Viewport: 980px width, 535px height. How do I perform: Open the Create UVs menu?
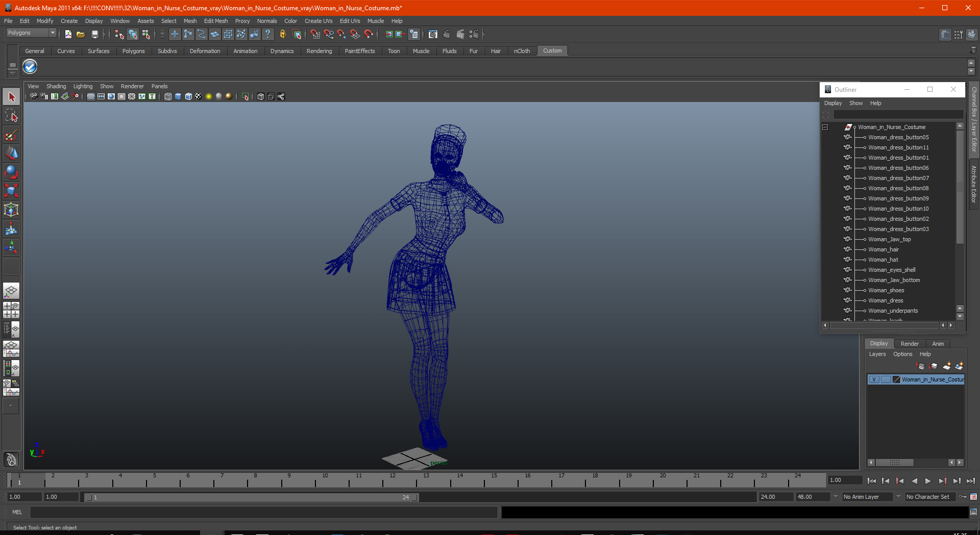pyautogui.click(x=318, y=21)
